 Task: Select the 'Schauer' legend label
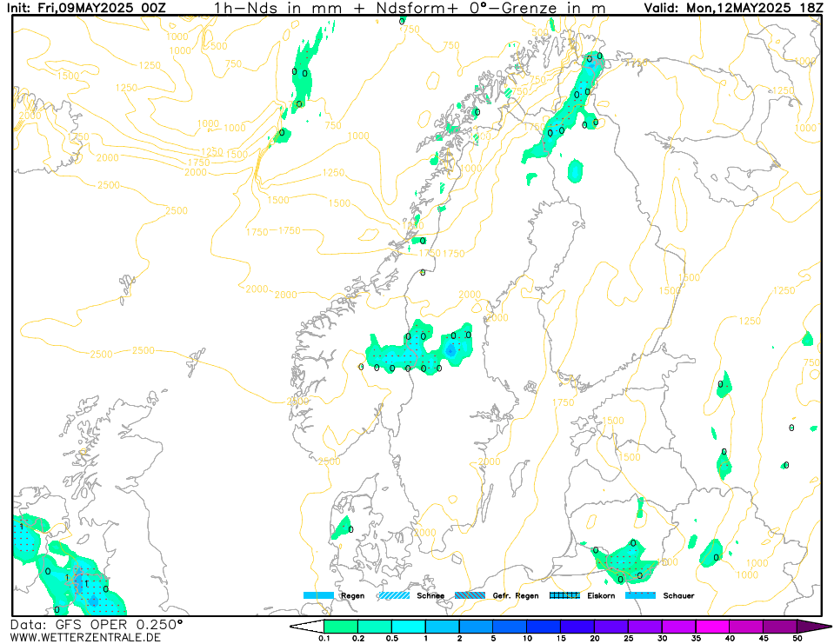coord(678,595)
